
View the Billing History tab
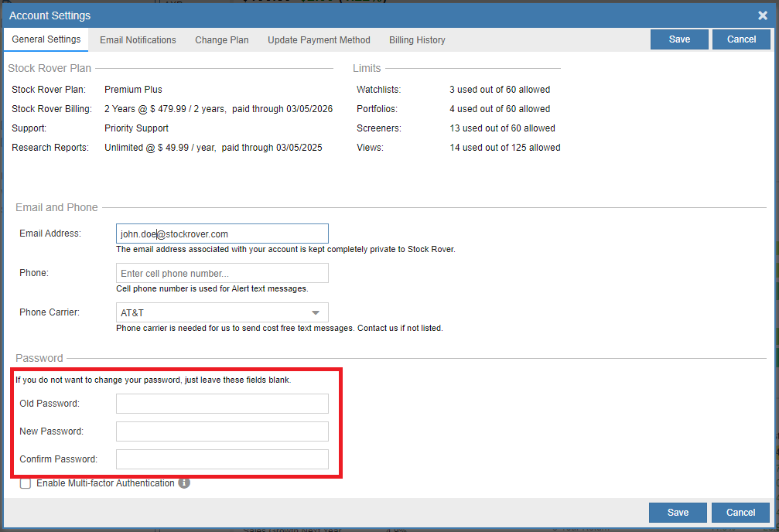point(417,40)
